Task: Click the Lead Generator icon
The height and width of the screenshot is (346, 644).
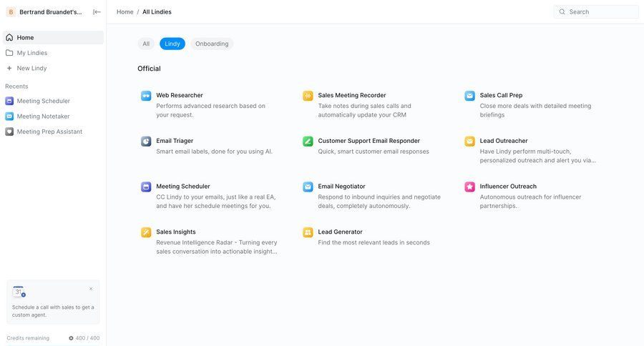Action: 308,232
